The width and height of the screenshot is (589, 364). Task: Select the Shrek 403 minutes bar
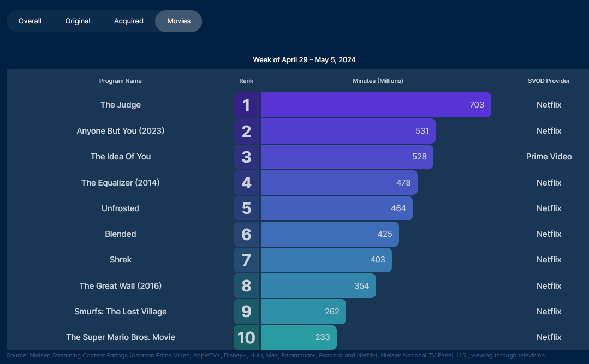point(326,260)
